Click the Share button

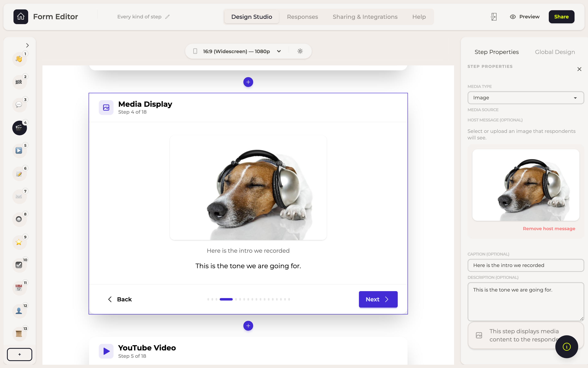[x=561, y=17]
